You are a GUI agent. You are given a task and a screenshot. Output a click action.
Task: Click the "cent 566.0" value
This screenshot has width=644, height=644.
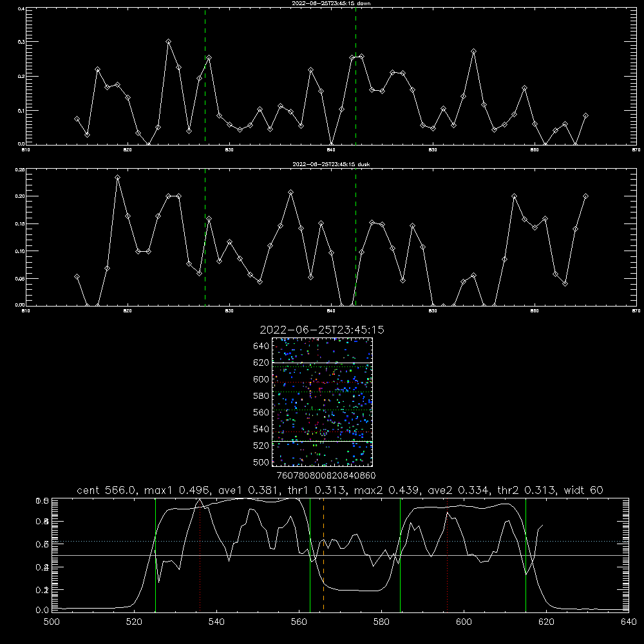click(x=106, y=490)
